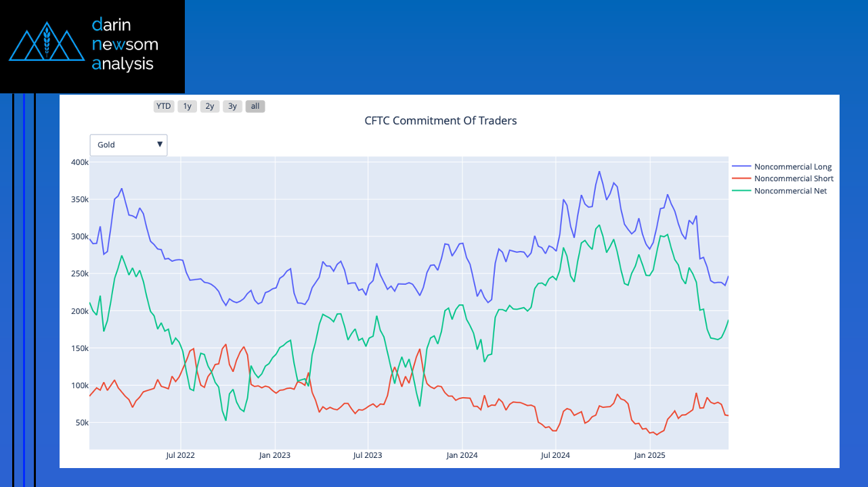Click the red legend line swatch

(742, 179)
